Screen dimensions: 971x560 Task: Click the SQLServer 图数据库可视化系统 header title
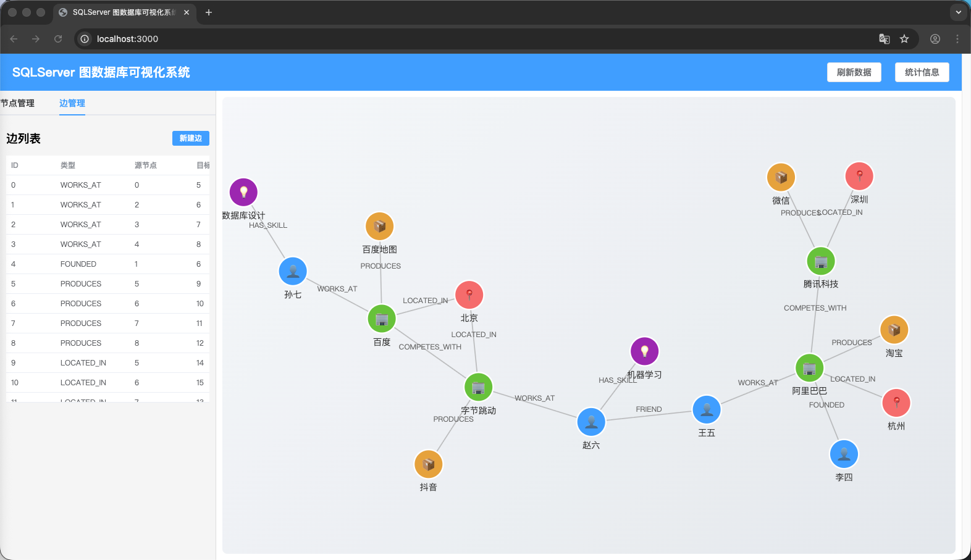click(101, 72)
